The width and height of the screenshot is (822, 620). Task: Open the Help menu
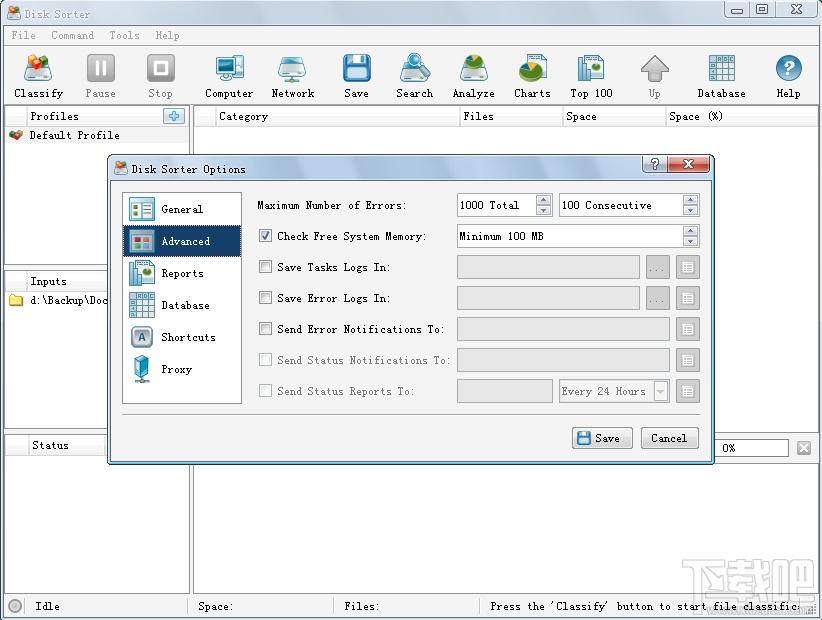pyautogui.click(x=167, y=35)
